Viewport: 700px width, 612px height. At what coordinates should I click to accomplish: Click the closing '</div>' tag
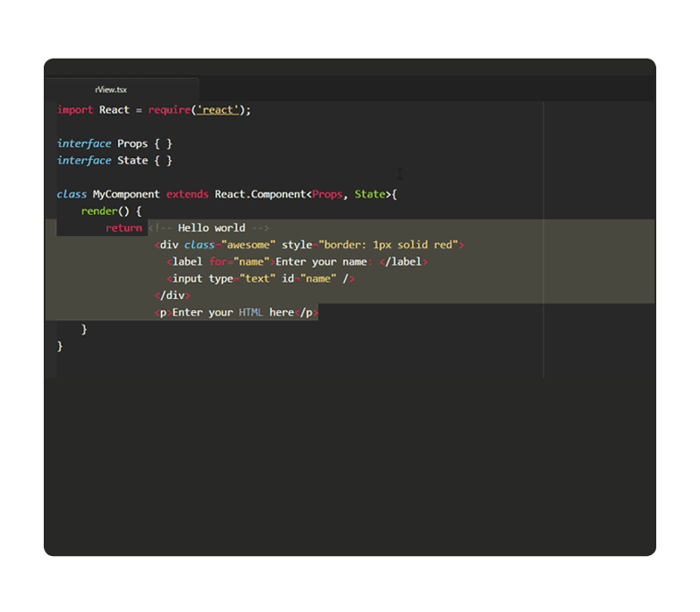pyautogui.click(x=172, y=296)
